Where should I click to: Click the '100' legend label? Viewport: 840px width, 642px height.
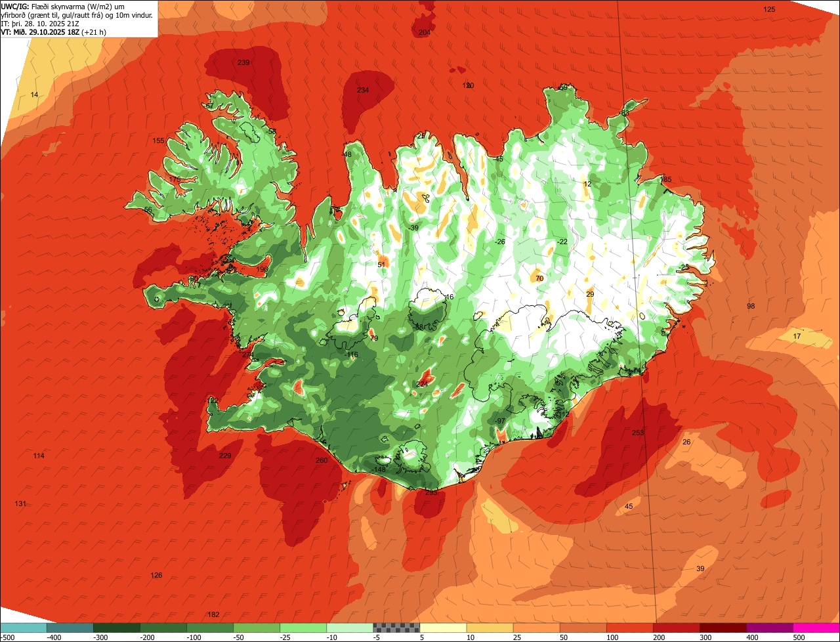pos(612,637)
